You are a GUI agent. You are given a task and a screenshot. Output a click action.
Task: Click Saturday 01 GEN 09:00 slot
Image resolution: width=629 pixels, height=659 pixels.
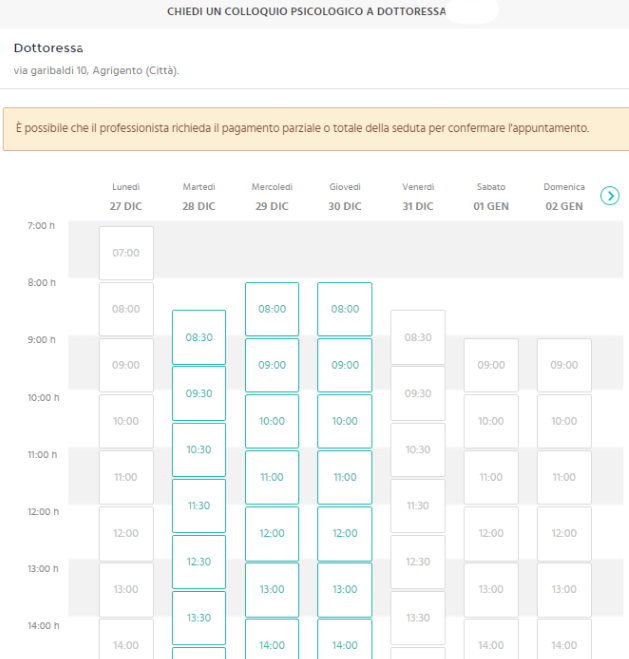(x=491, y=365)
